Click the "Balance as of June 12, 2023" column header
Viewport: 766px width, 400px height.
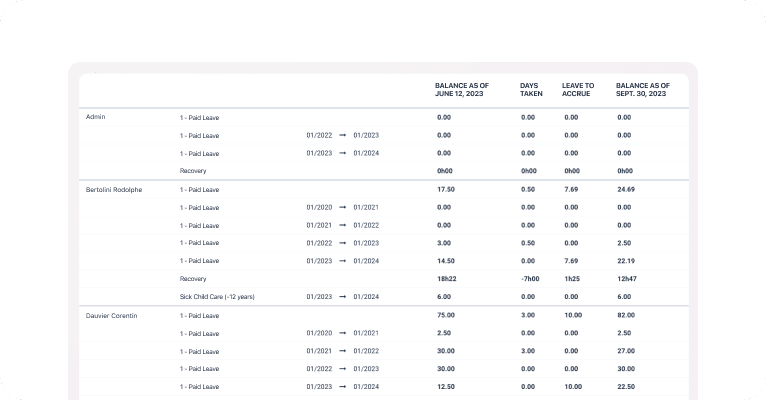[x=462, y=89]
